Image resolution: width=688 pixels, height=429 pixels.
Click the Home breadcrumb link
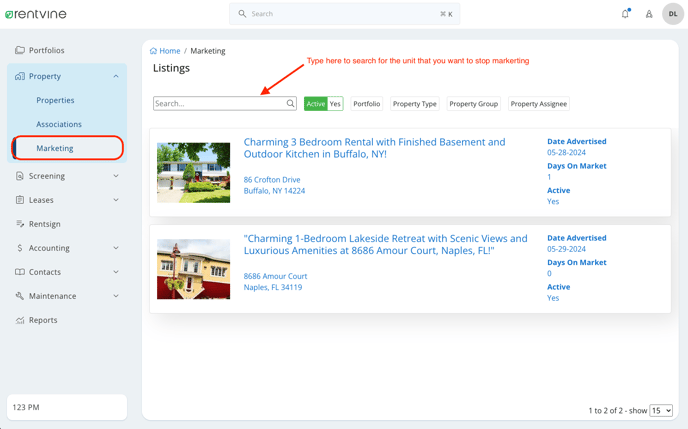[169, 51]
